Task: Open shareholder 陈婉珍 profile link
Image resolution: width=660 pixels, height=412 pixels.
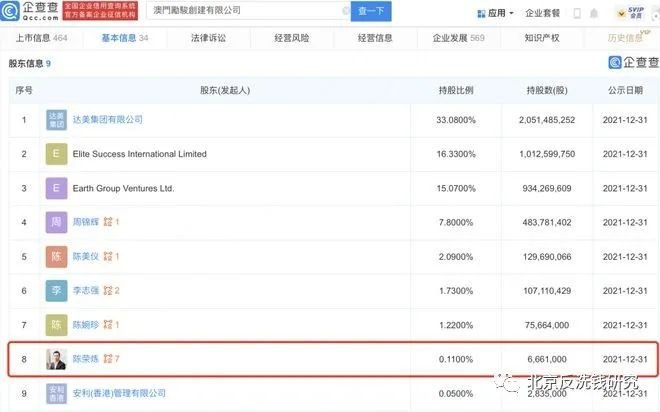Action: [86, 324]
